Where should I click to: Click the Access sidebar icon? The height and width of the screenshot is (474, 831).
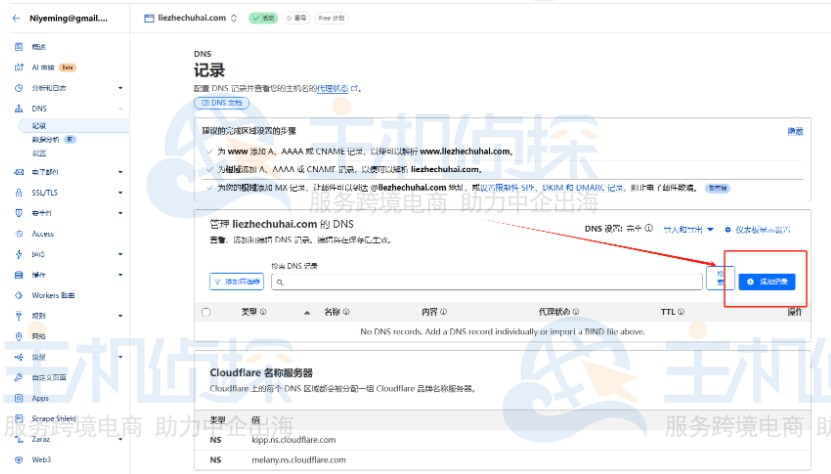point(19,234)
